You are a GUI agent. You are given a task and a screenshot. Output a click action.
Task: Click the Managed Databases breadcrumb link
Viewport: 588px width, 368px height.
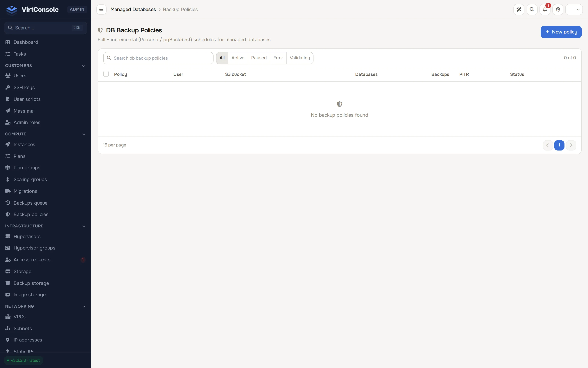tap(133, 10)
